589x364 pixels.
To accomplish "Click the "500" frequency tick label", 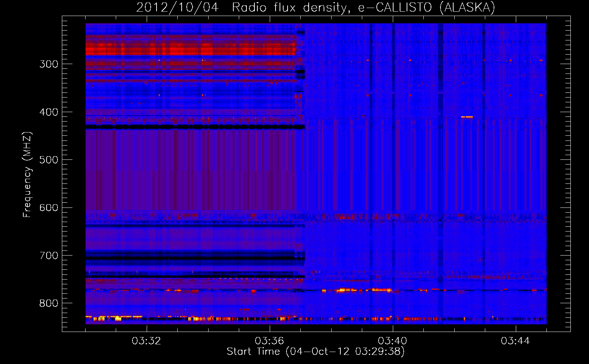I will coord(49,160).
